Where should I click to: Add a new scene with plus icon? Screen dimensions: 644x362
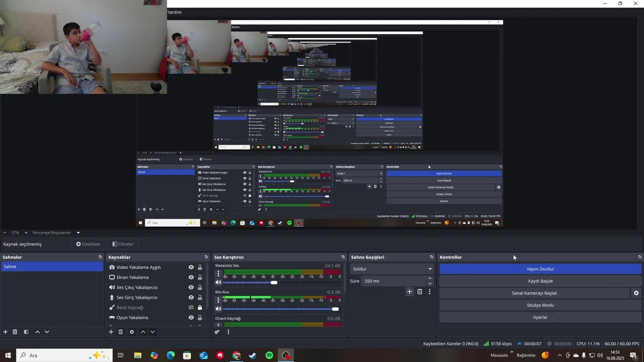click(x=6, y=332)
